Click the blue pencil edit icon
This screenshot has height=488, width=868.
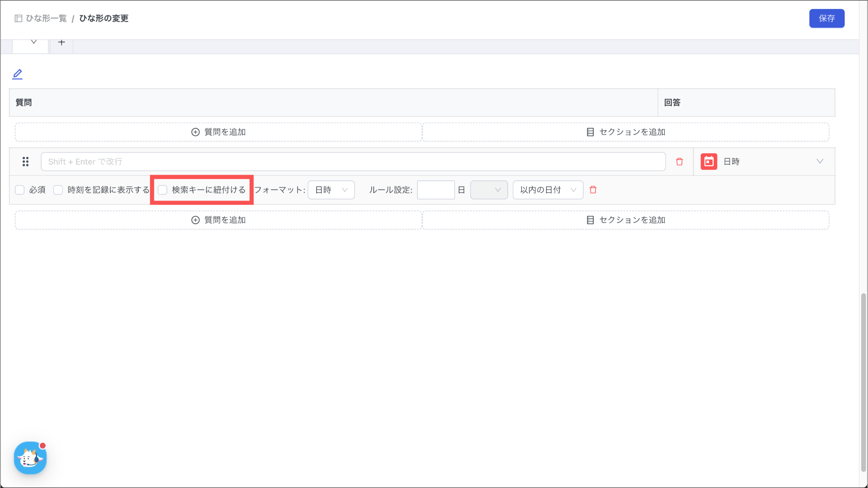click(17, 74)
